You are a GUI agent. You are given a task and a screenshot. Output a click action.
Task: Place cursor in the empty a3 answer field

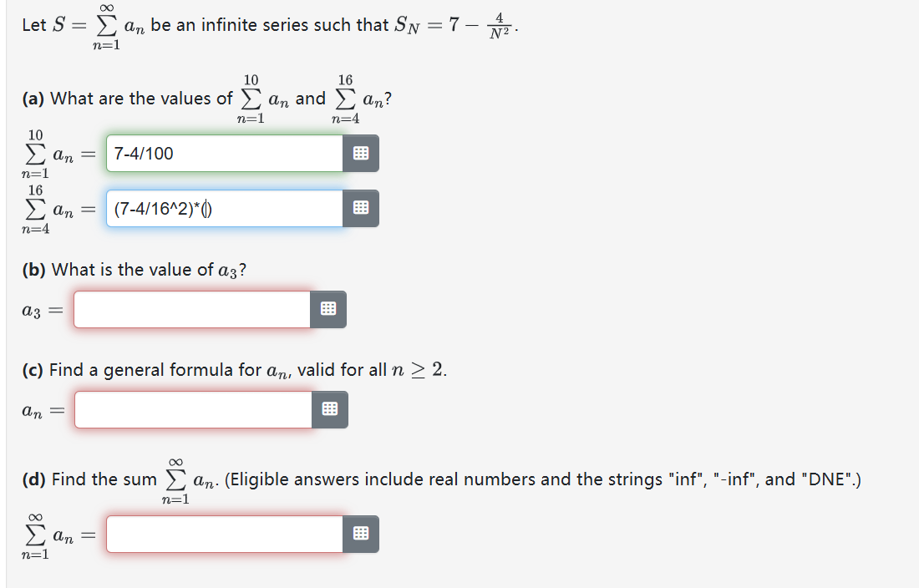(x=192, y=308)
